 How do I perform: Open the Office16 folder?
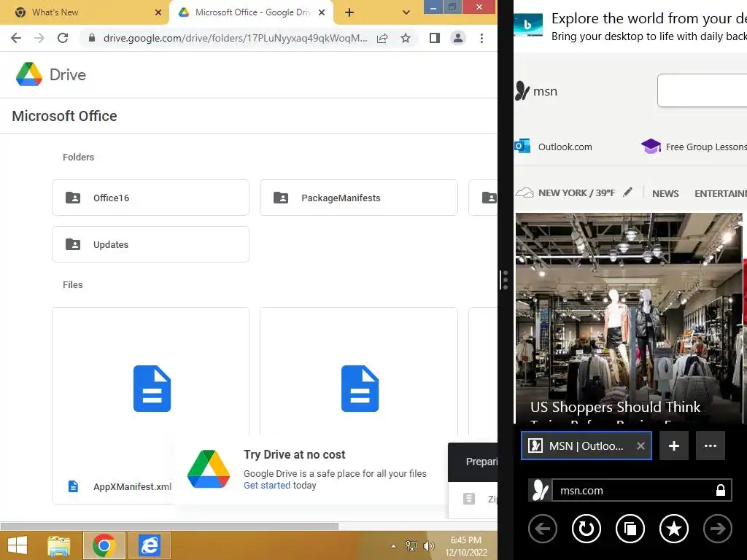point(150,198)
